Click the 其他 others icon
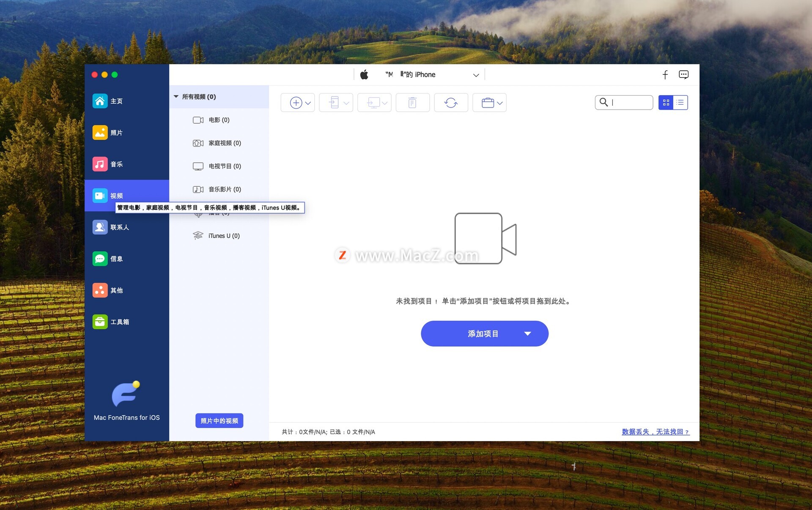 (x=100, y=290)
